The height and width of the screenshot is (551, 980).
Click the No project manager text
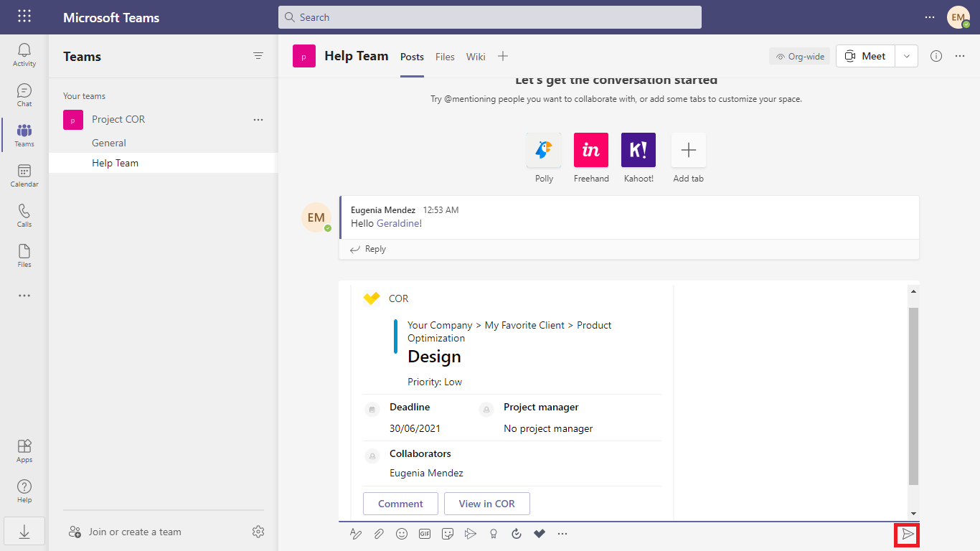click(x=548, y=428)
